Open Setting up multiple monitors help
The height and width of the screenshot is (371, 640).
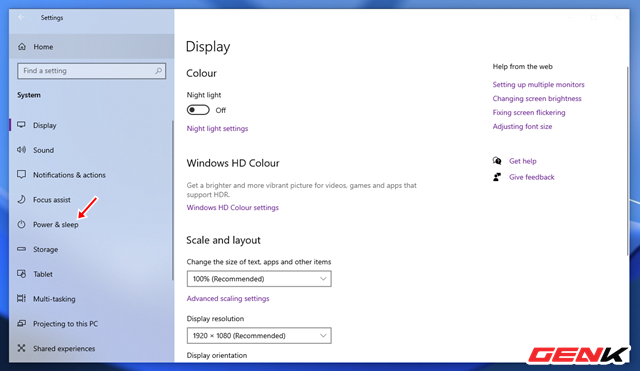click(538, 84)
